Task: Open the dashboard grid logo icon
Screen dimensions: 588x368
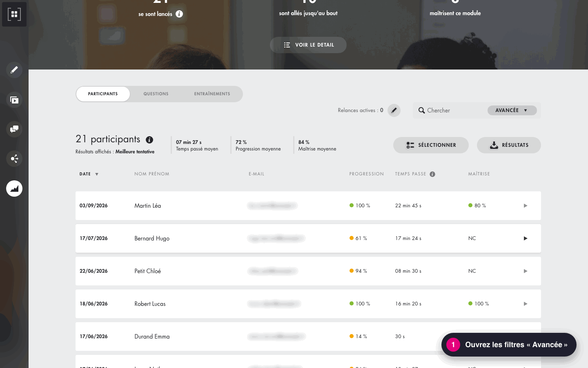Action: [14, 14]
